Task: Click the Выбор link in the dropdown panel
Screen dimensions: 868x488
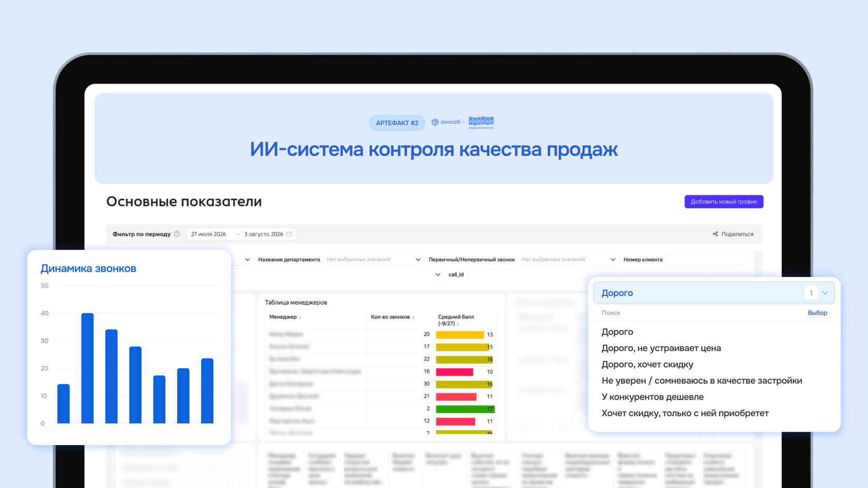Action: (817, 312)
